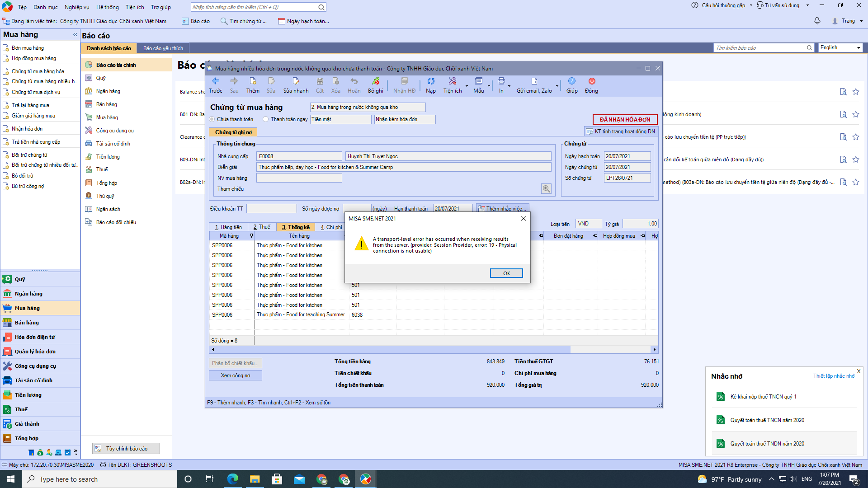Click the Số chứng từ field
The image size is (868, 488).
coord(627,178)
